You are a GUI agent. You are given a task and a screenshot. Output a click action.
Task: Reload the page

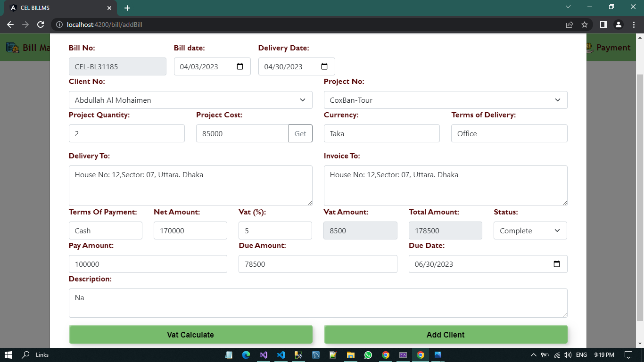click(41, 25)
